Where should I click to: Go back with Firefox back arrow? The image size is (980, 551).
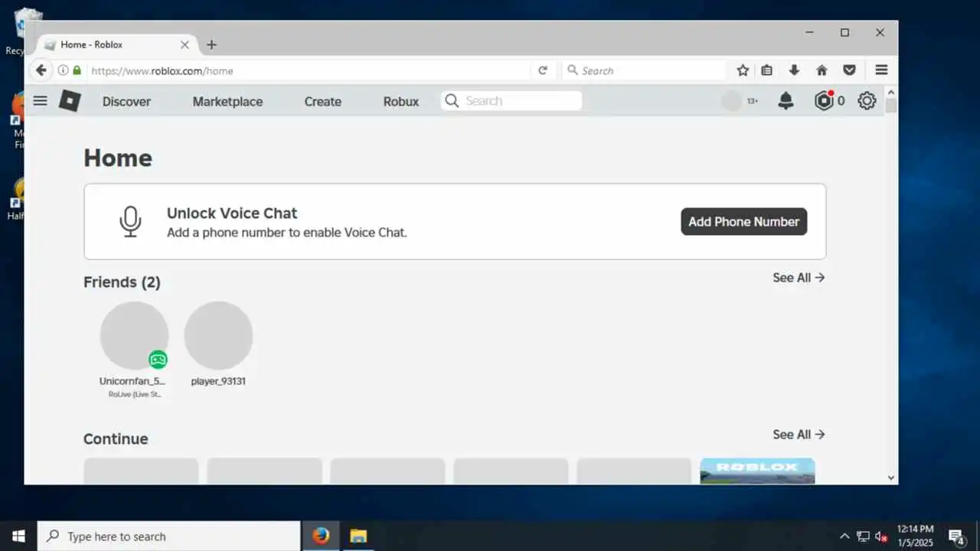(x=41, y=70)
